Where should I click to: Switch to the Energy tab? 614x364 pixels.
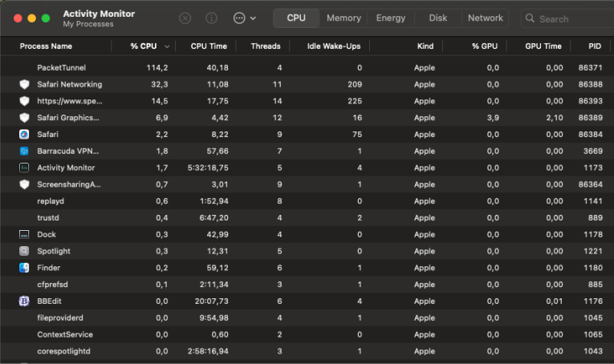point(391,18)
